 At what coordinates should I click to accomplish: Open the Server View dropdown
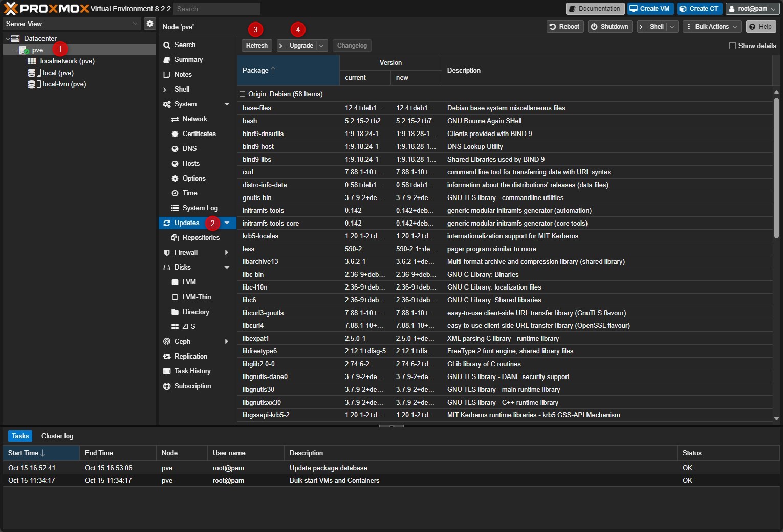tap(72, 24)
